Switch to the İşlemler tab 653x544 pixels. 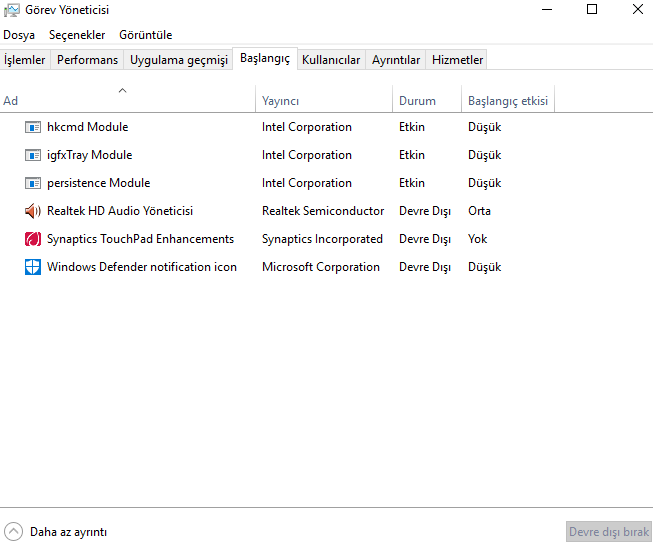coord(25,60)
